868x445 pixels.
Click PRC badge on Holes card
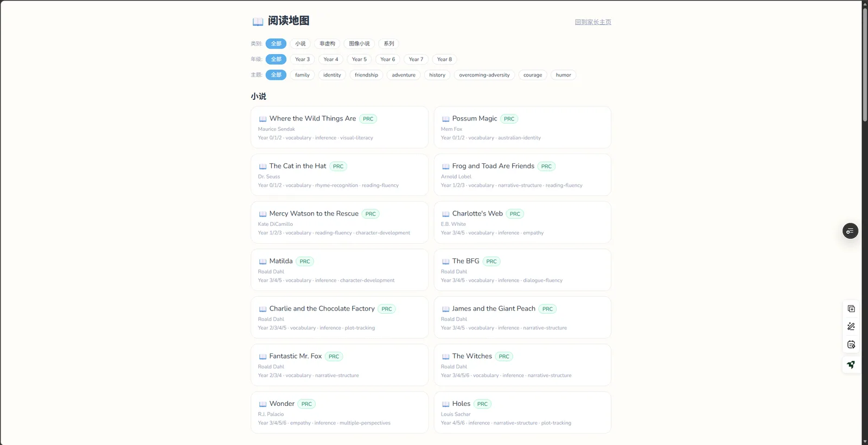[x=482, y=404]
